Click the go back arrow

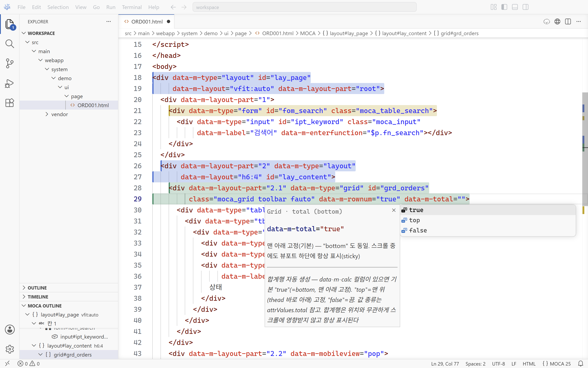[x=173, y=7]
